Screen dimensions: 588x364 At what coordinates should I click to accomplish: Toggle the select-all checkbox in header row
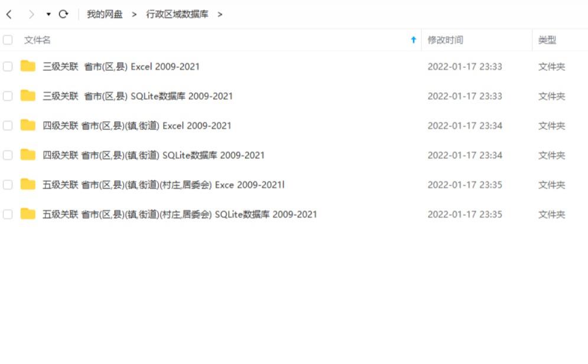[x=8, y=40]
